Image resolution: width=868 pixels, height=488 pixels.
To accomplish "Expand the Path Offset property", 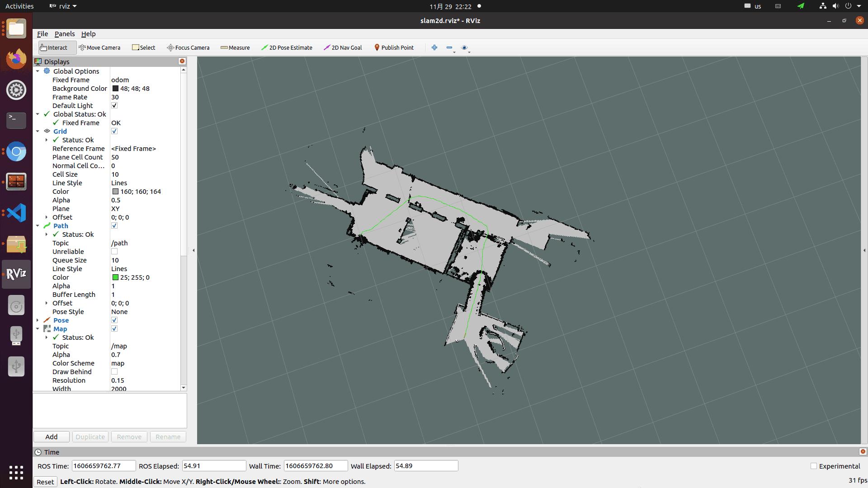I will click(47, 303).
